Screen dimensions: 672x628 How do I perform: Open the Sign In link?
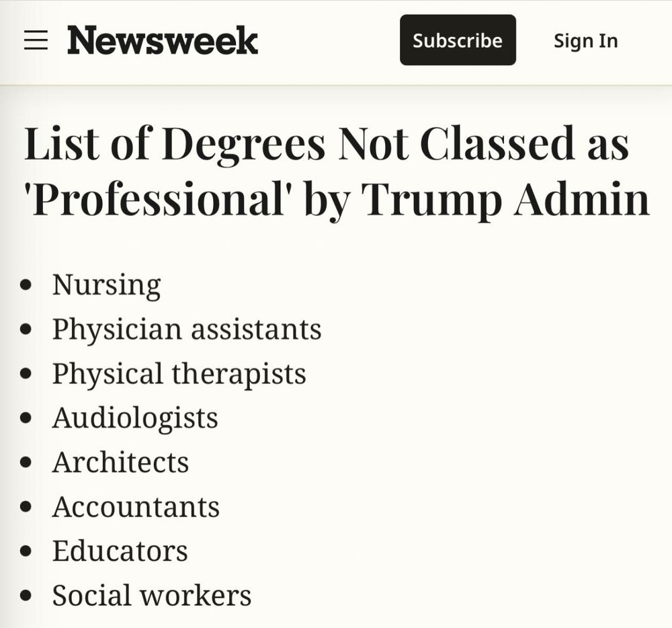(x=585, y=41)
